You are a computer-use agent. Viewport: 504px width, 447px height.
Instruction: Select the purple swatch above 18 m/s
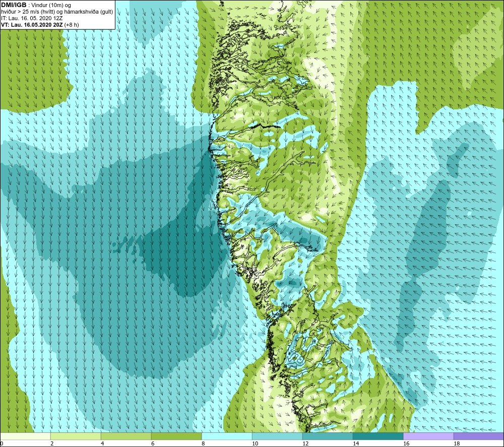point(479,436)
